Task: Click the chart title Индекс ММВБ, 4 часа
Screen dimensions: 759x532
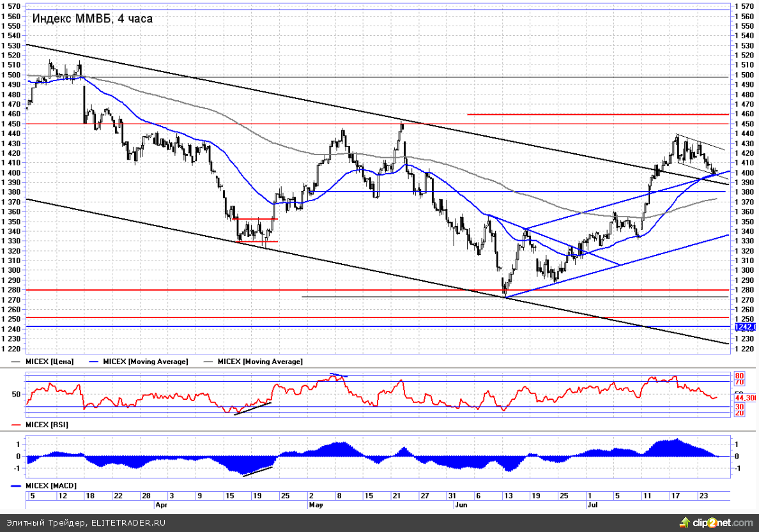Action: point(93,19)
